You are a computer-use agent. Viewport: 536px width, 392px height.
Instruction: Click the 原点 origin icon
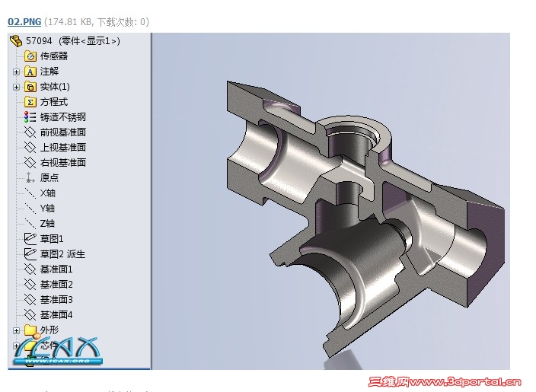[30, 177]
